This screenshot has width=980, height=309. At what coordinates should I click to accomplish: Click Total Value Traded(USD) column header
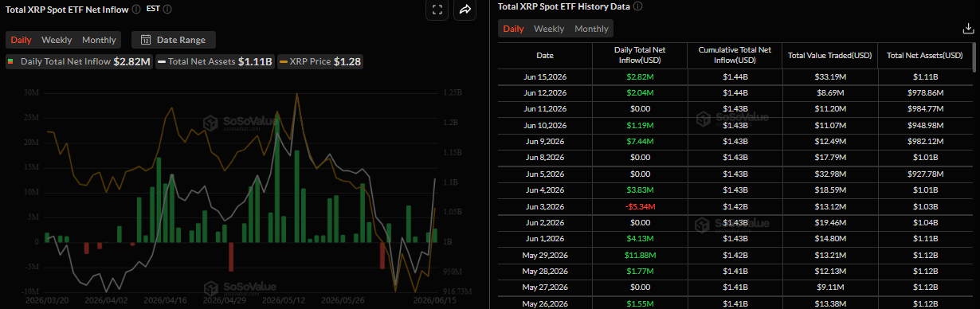pos(829,56)
